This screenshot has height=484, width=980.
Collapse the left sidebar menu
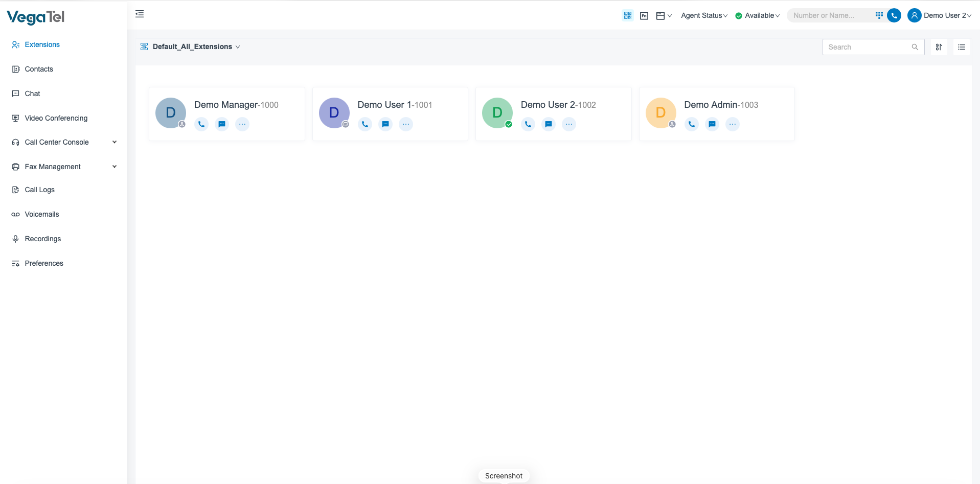140,14
